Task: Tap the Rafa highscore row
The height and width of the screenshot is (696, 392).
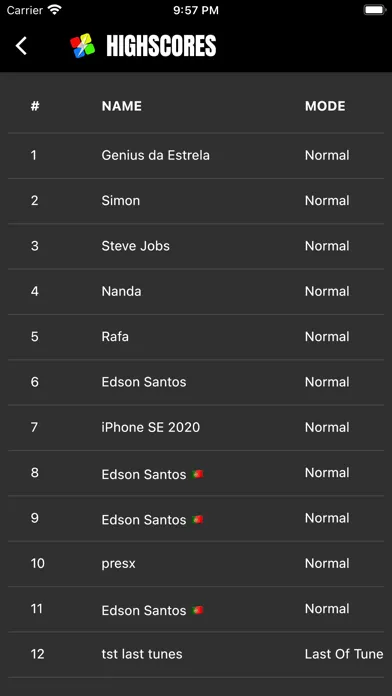Action: pyautogui.click(x=196, y=336)
